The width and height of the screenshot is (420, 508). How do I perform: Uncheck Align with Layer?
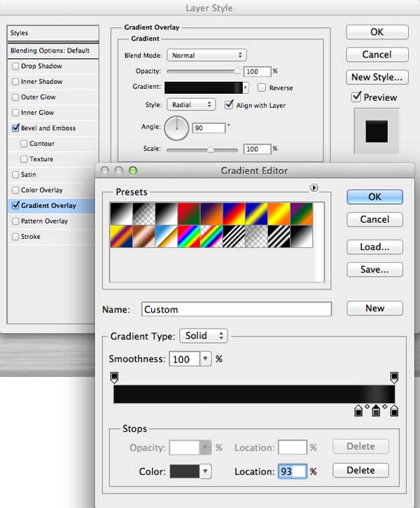click(229, 104)
